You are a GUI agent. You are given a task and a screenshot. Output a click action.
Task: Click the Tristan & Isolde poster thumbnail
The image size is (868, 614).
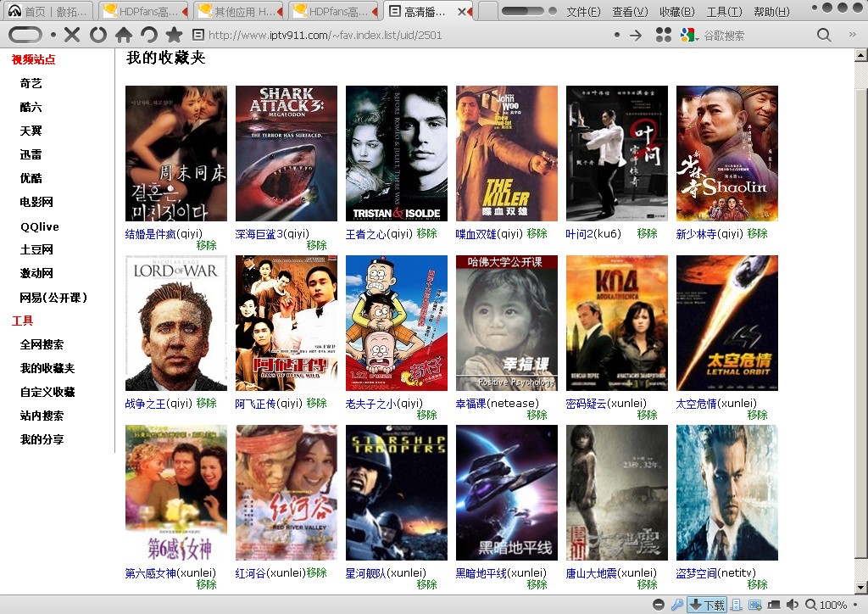[397, 153]
